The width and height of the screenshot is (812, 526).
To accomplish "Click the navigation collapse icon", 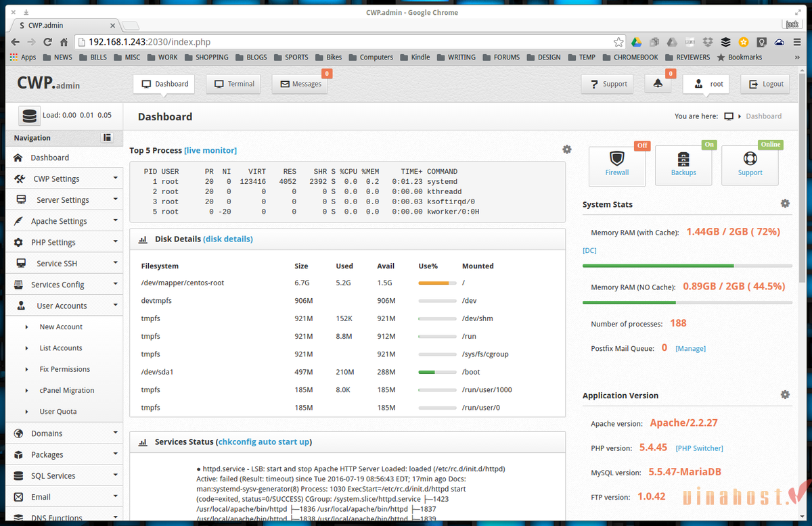I will tap(107, 137).
